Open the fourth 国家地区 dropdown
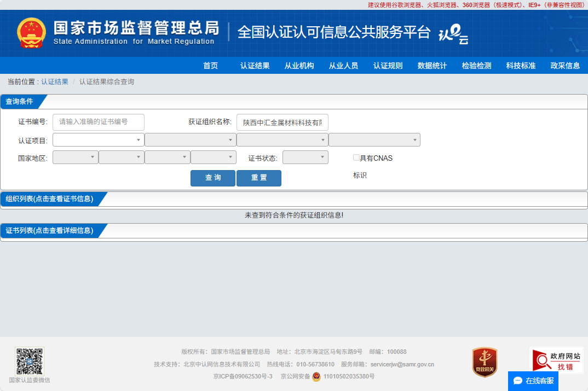The height and width of the screenshot is (391, 588). tap(214, 157)
